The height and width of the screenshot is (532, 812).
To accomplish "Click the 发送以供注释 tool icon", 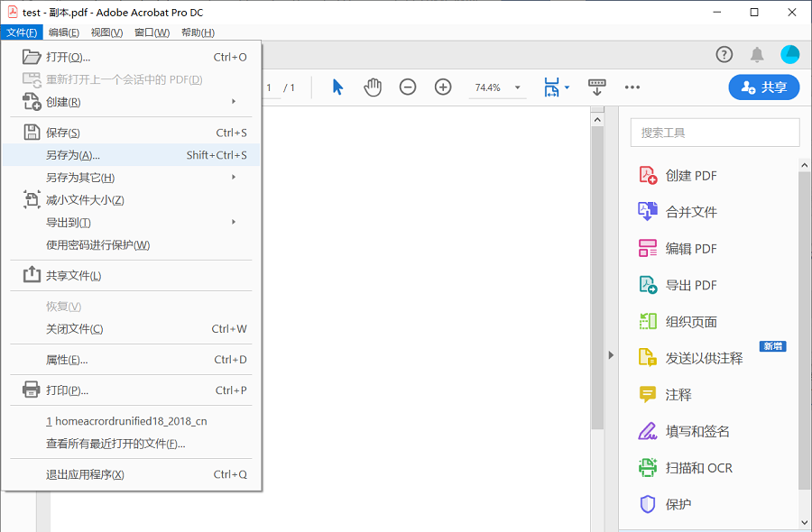I will 647,358.
